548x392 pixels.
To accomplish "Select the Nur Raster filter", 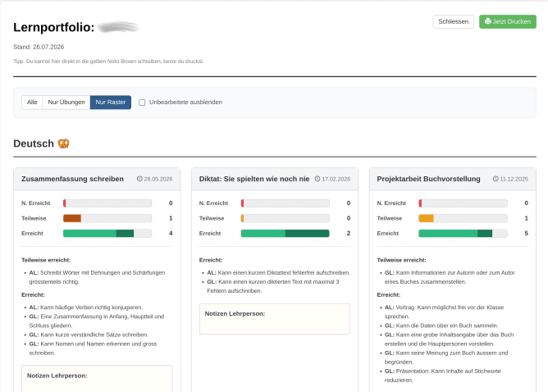I will (111, 103).
